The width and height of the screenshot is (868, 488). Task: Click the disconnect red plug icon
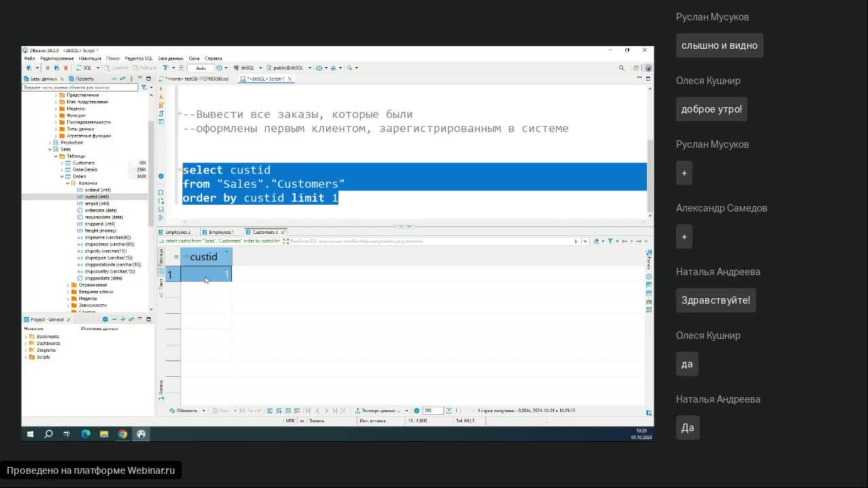coord(66,68)
